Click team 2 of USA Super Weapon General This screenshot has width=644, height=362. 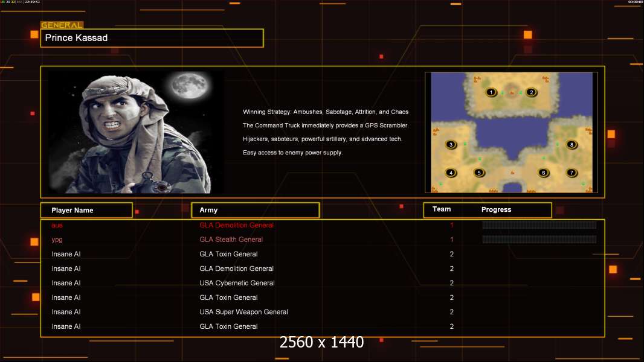tap(452, 312)
